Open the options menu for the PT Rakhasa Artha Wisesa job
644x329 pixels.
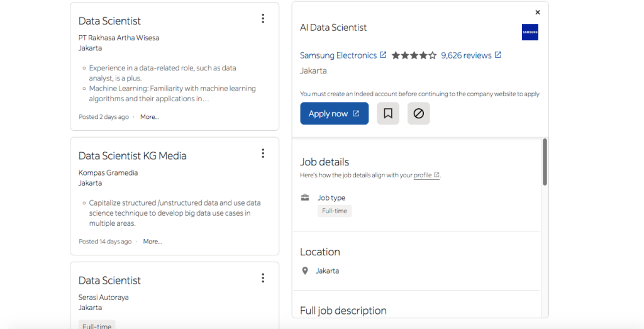[x=263, y=18]
